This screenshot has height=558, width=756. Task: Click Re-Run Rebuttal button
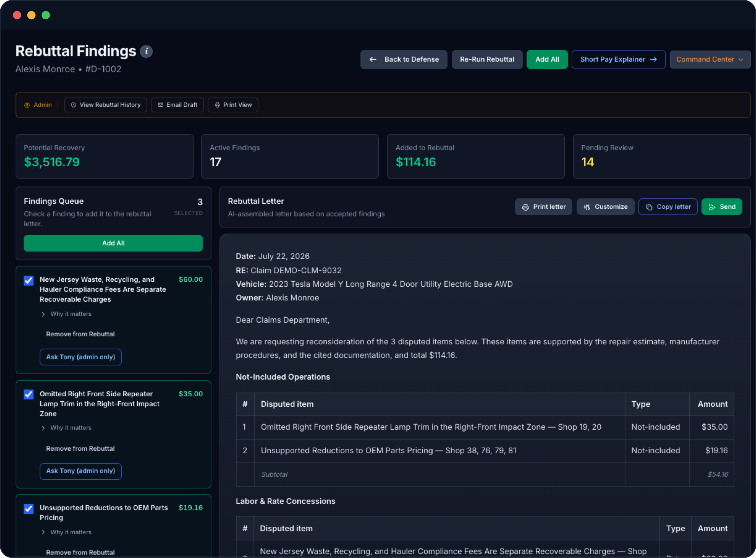click(x=487, y=59)
